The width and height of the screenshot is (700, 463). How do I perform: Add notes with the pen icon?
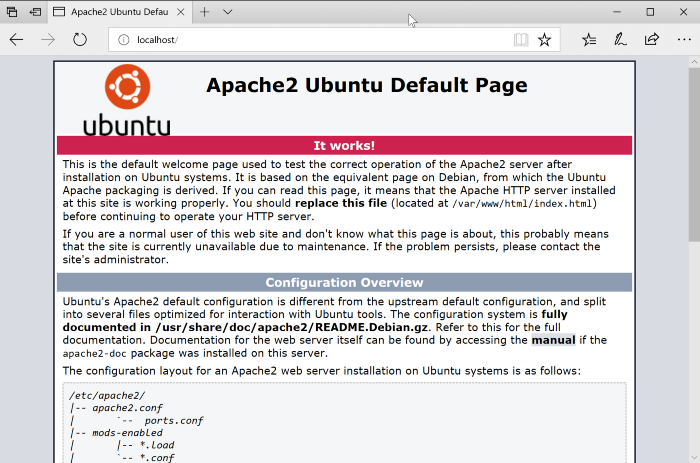click(620, 40)
